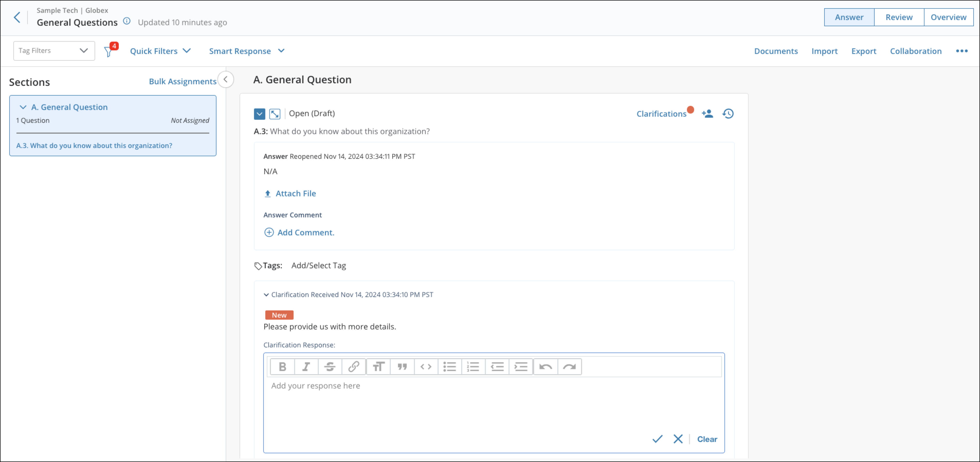
Task: Toggle the blue question collapse checkbox arrow
Action: pyautogui.click(x=259, y=114)
